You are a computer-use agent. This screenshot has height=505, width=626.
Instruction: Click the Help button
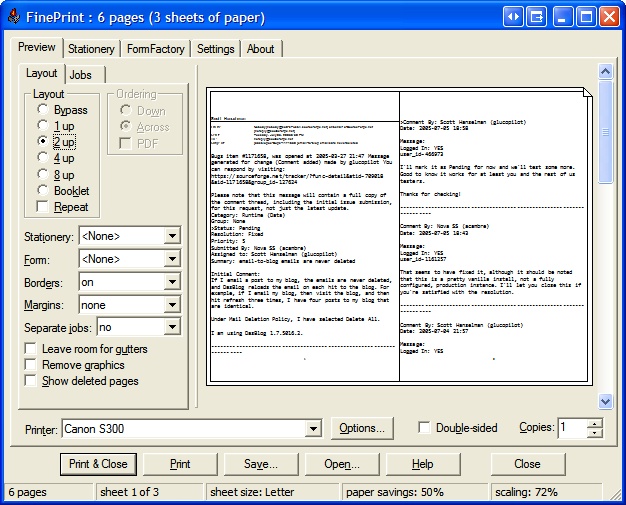pyautogui.click(x=422, y=464)
